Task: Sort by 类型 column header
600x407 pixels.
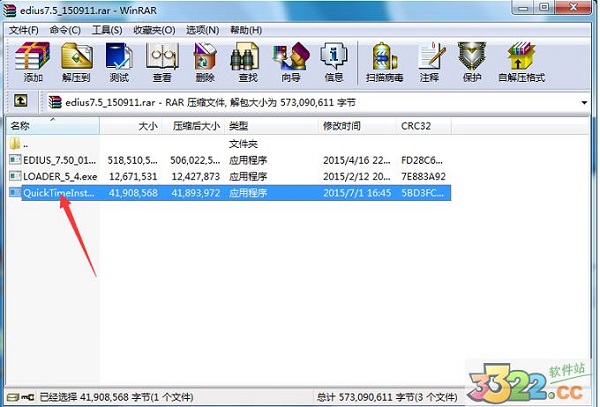Action: point(272,126)
